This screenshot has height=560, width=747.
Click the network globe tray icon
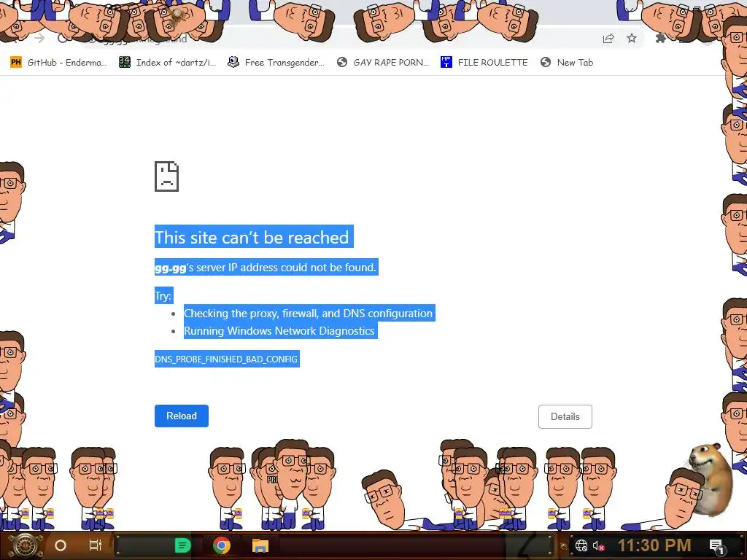581,545
